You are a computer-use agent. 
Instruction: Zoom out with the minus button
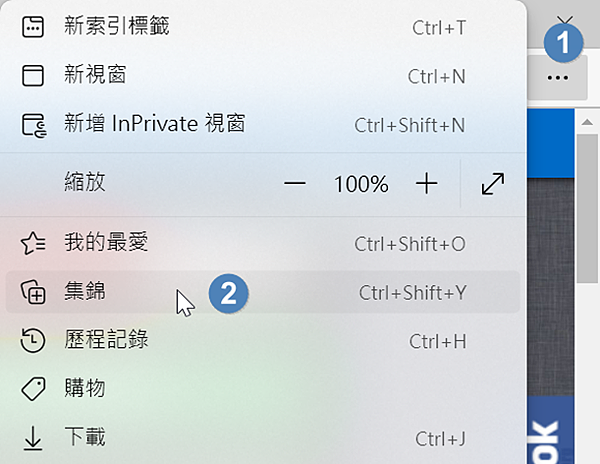pos(294,184)
